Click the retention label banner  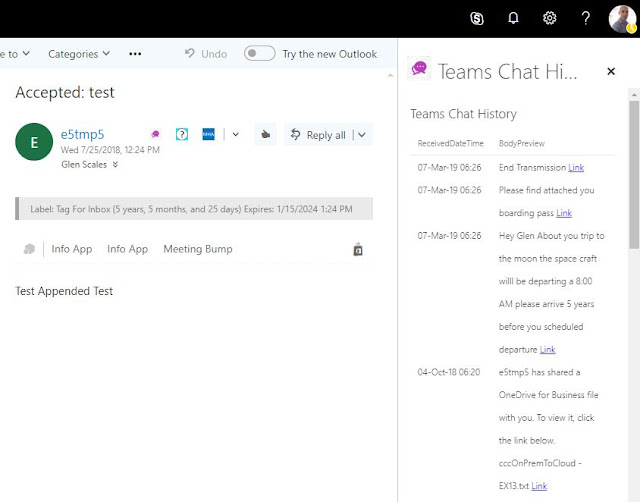tap(194, 209)
